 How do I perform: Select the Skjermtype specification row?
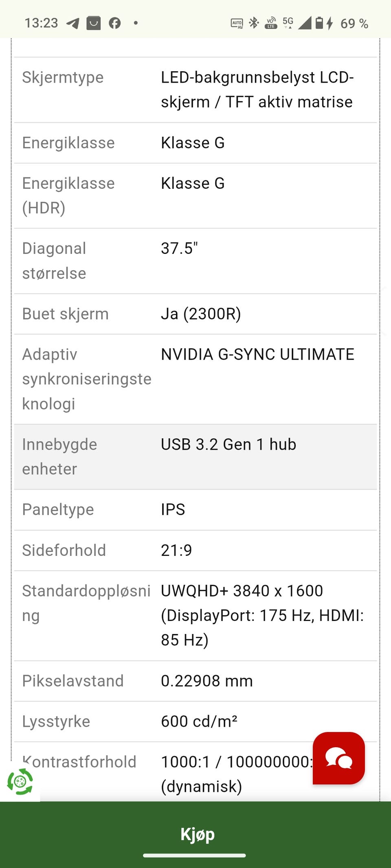(195, 90)
